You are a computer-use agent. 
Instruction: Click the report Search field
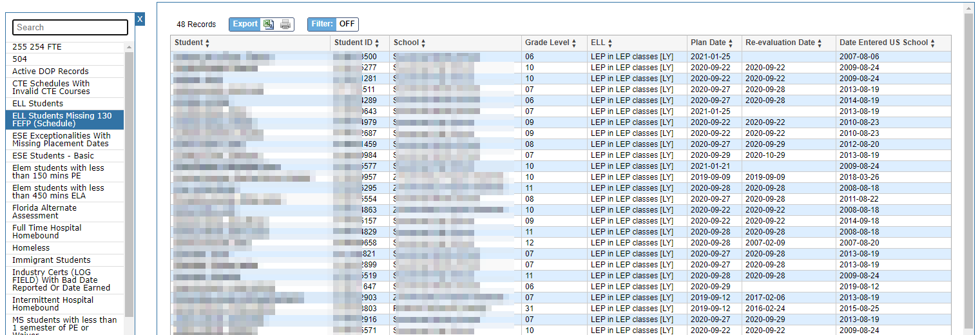70,27
